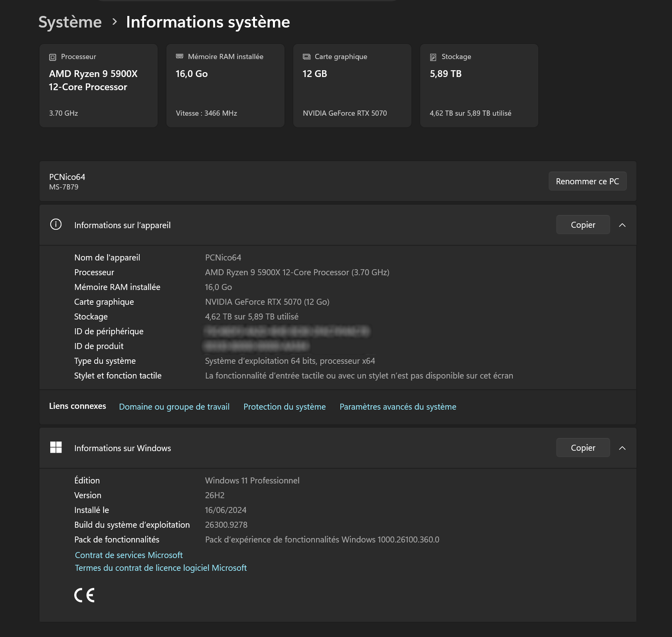Select 'NVIDIA GeForce RTX 5070 (12 Go)' value
672x637 pixels.
(x=267, y=302)
